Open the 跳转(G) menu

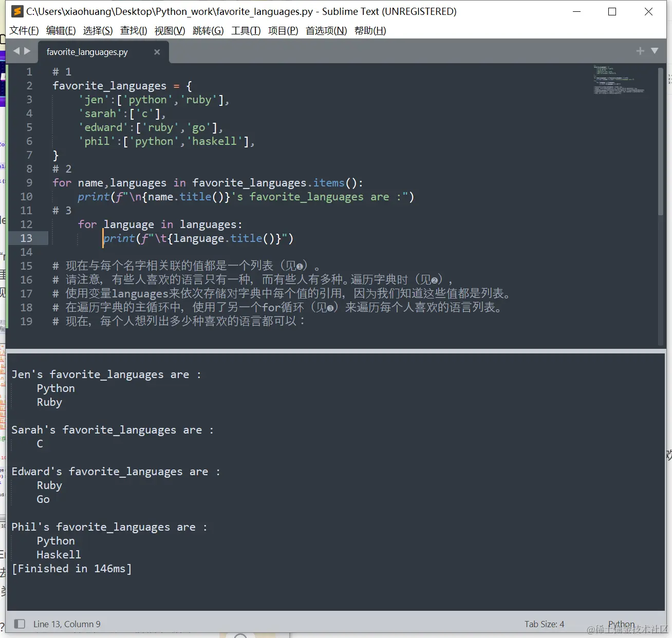pyautogui.click(x=208, y=31)
